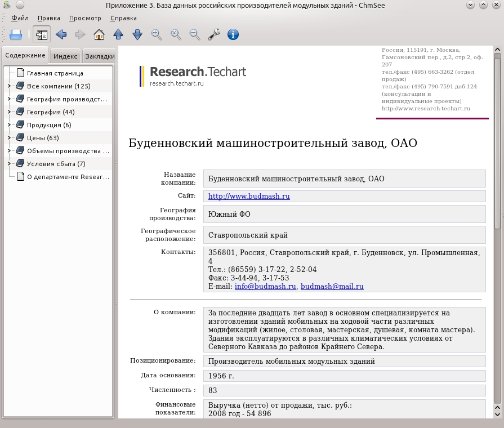Go forward with the grey right arrow
This screenshot has height=428, width=504.
(x=80, y=34)
